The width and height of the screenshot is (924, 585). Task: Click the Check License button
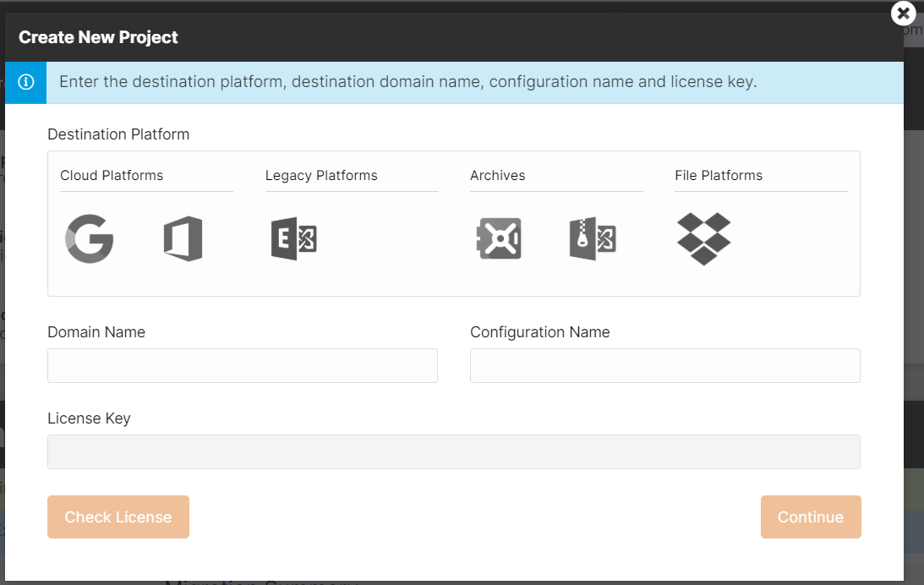point(118,517)
